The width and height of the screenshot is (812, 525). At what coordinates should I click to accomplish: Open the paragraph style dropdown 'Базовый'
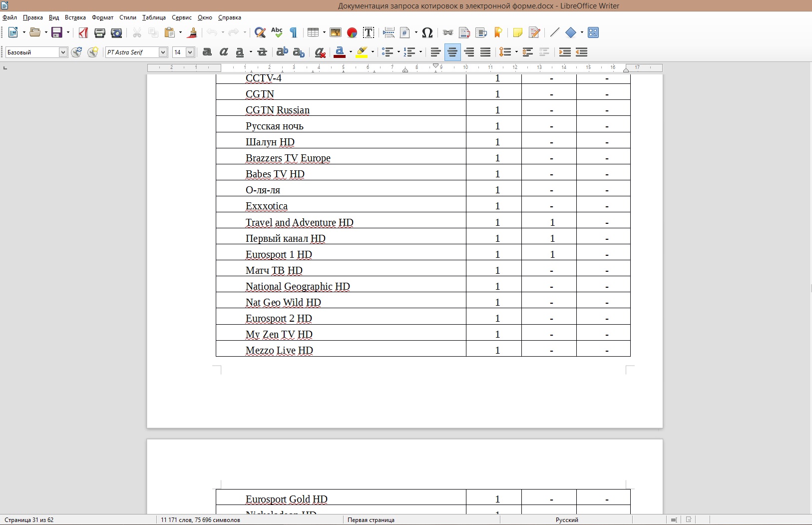point(63,52)
